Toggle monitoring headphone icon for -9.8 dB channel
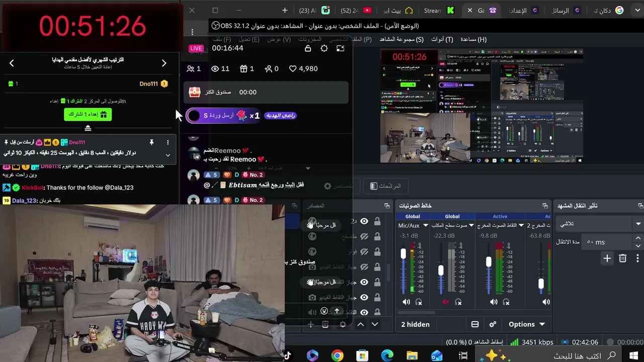The width and height of the screenshot is (644, 362). pos(506,302)
